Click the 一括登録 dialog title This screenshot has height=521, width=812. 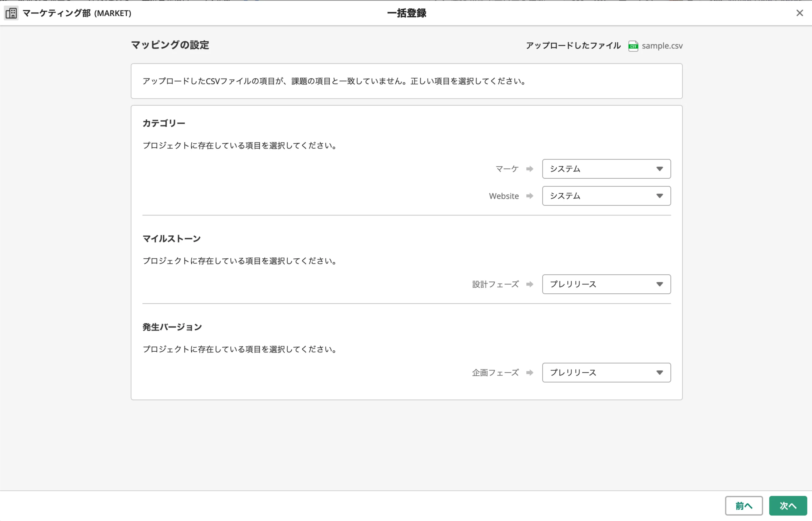[x=406, y=13]
